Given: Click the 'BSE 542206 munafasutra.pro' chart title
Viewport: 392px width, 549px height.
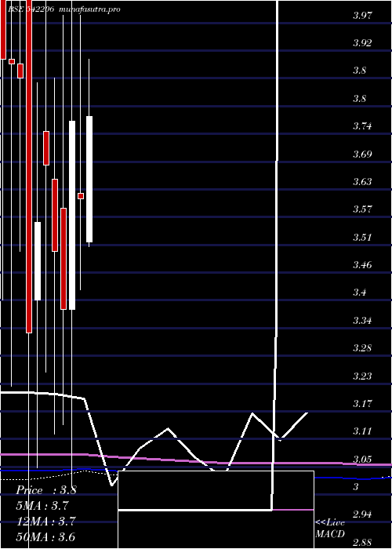Looking at the screenshot, I should [x=64, y=9].
